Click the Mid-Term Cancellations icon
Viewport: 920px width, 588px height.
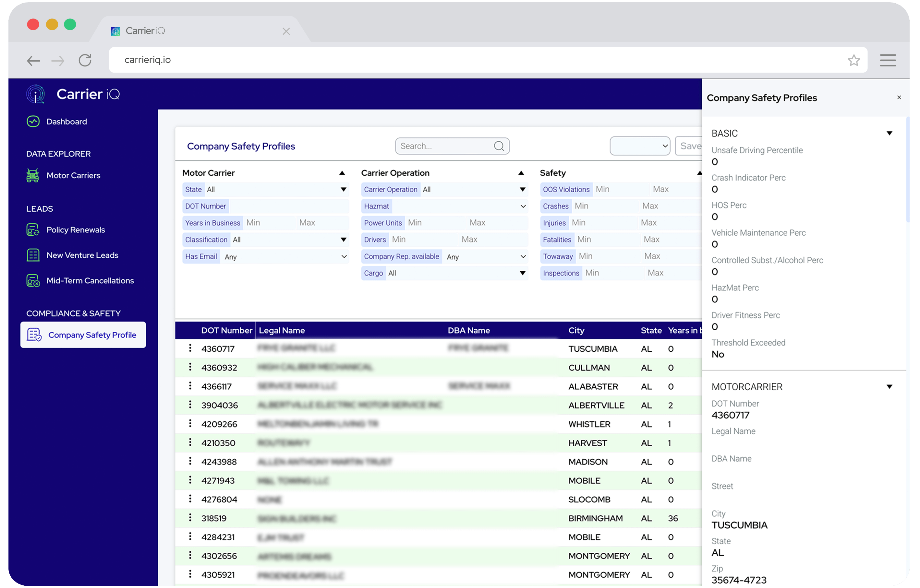pos(33,281)
